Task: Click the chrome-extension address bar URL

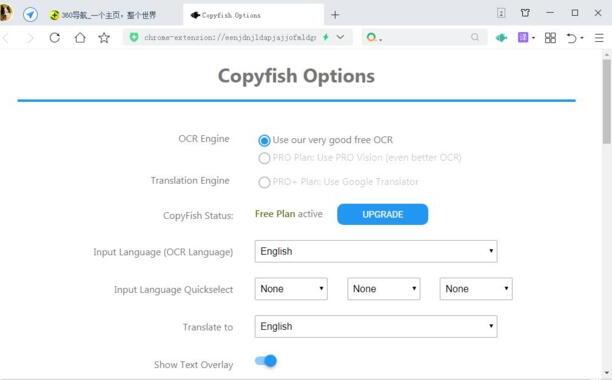Action: click(x=230, y=37)
